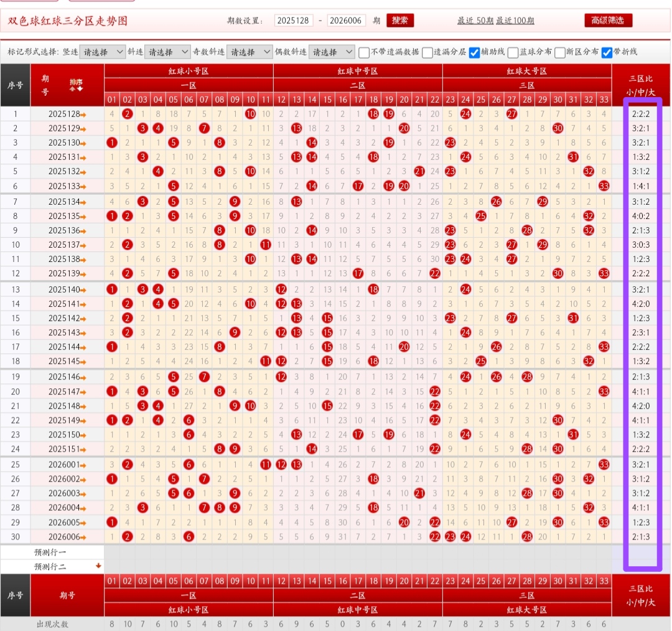Click the orange arrow beside period 2025135
This screenshot has height=631, width=672.
click(83, 217)
